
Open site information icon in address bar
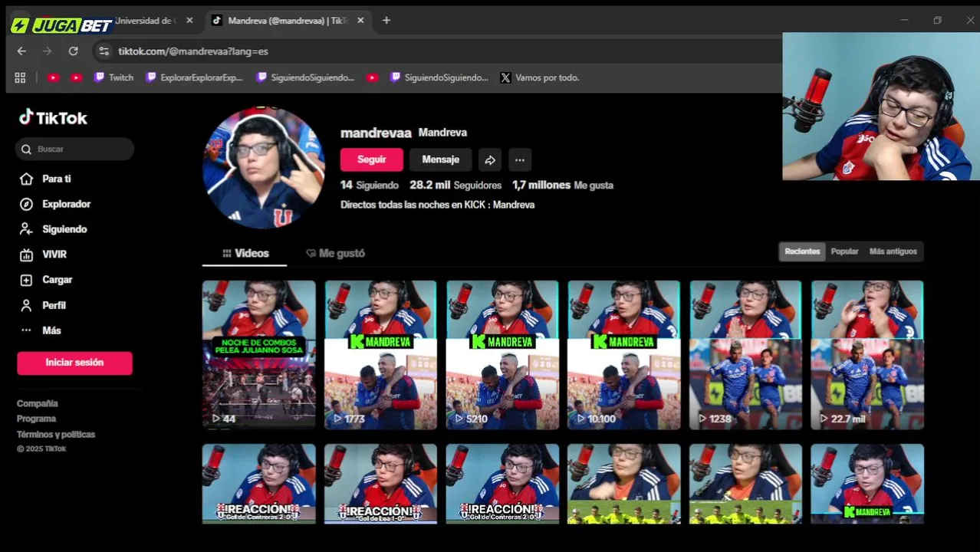pyautogui.click(x=104, y=51)
